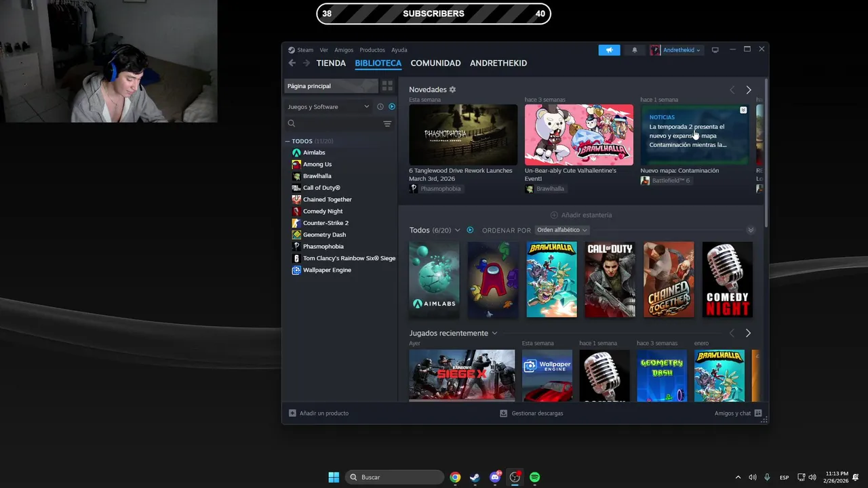Go back with the Steam back arrow
This screenshot has height=488, width=868.
pos(292,63)
